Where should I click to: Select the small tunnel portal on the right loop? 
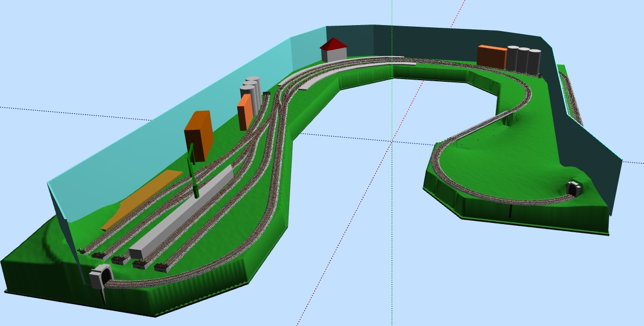pos(574,188)
